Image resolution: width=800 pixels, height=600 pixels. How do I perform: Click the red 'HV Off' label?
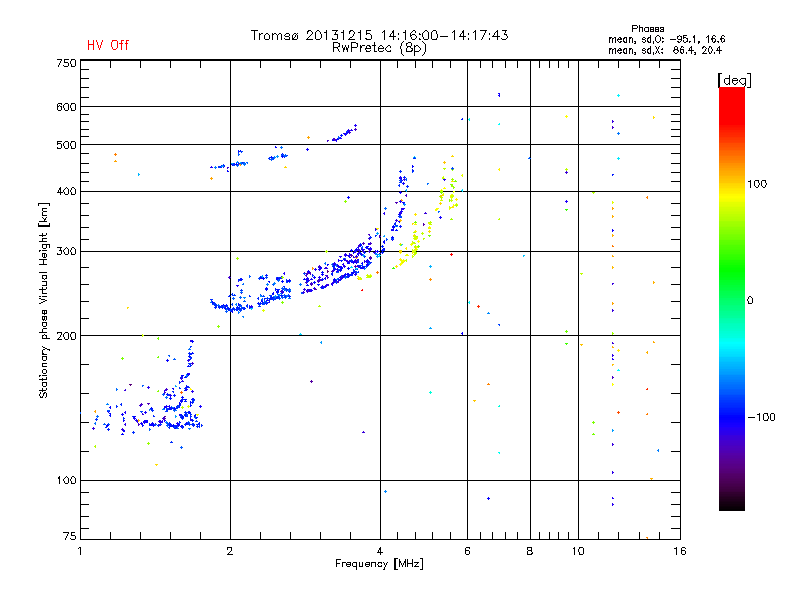tap(108, 45)
